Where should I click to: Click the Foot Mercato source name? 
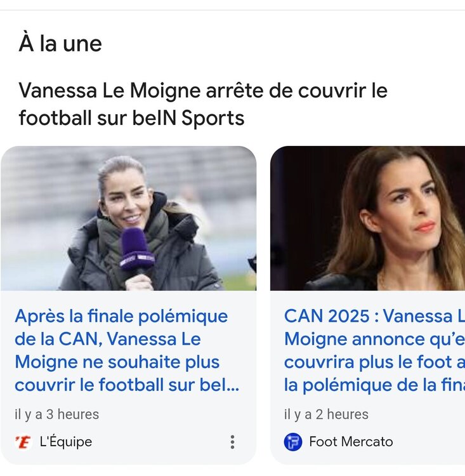click(x=351, y=442)
